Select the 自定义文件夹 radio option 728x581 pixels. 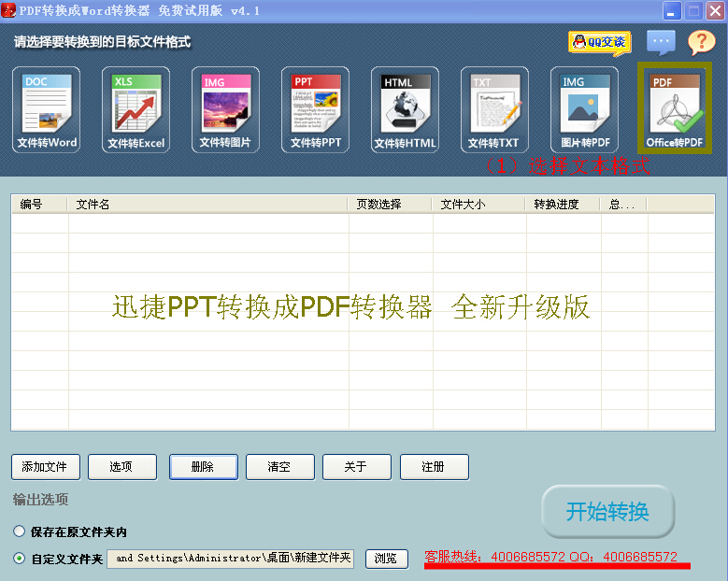pyautogui.click(x=20, y=559)
